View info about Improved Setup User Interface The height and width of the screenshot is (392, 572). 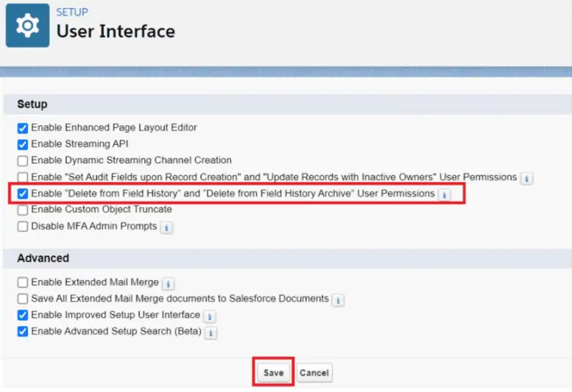(209, 315)
